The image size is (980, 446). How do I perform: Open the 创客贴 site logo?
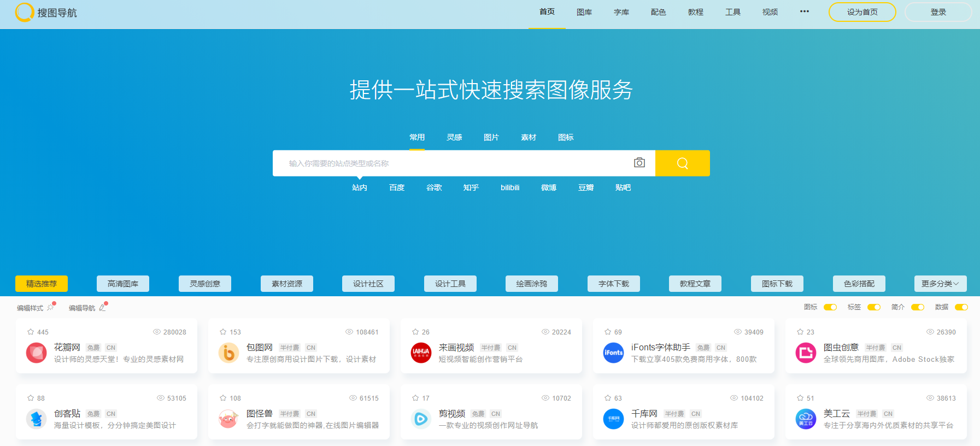pos(37,419)
